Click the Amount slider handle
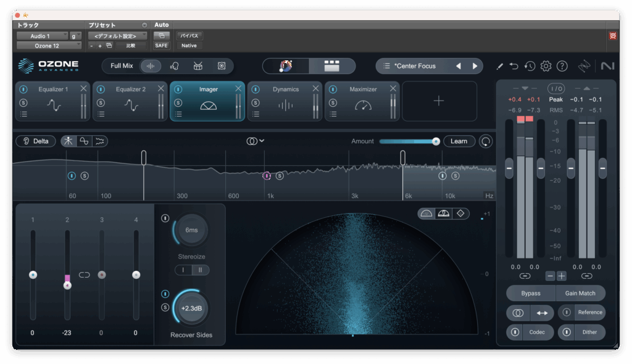Viewport: 632px width, 364px height. 436,141
